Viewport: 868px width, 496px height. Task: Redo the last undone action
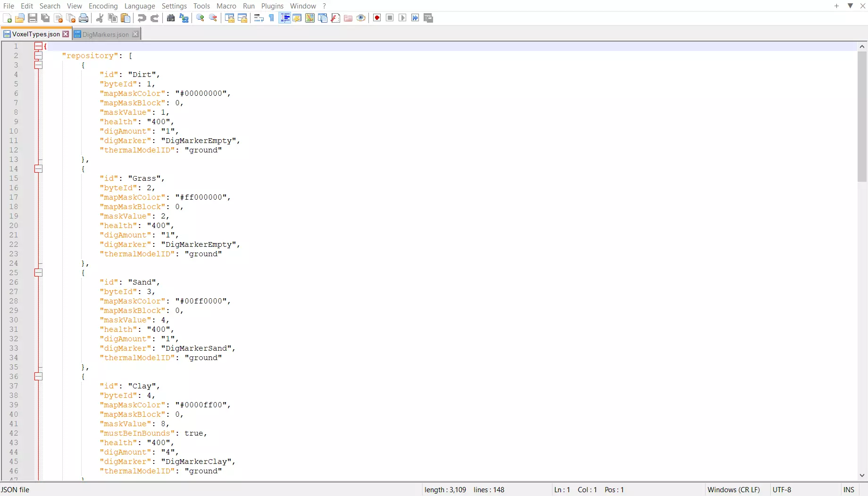pyautogui.click(x=154, y=18)
